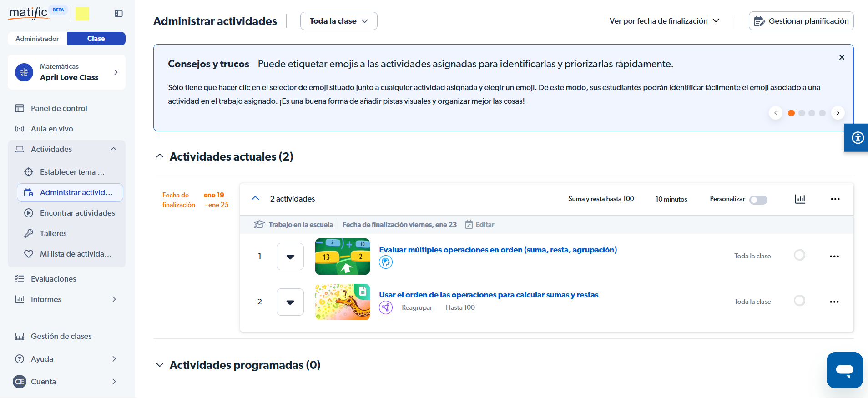Click emoji tag icon under Usar el orden
868x398 pixels.
pyautogui.click(x=386, y=307)
